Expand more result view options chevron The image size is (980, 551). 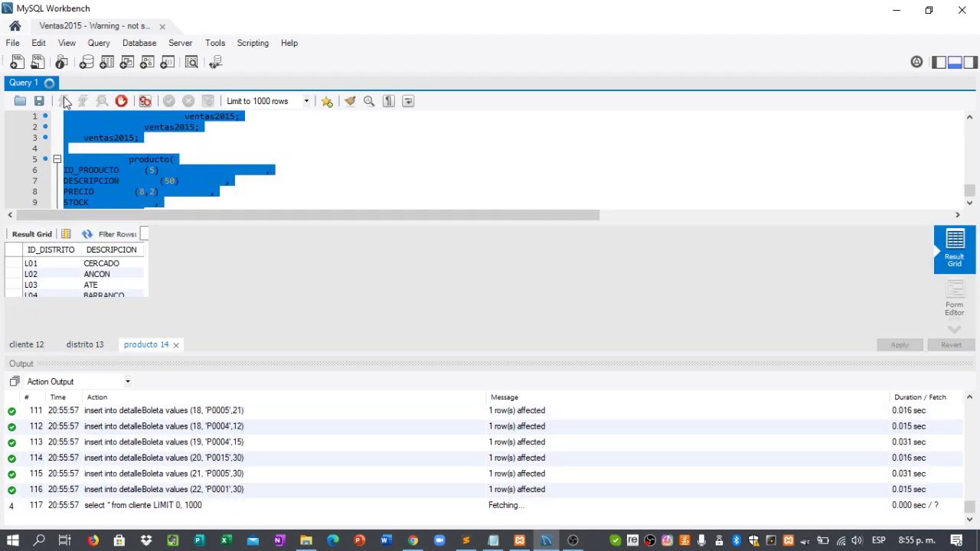955,329
